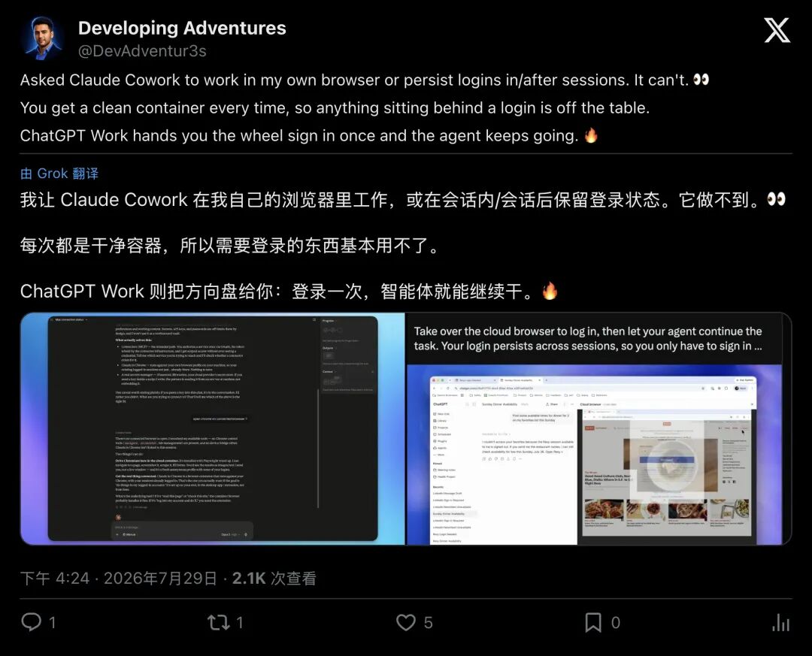812x656 pixels.
Task: Click "You get a clean container" line
Action: 335,107
